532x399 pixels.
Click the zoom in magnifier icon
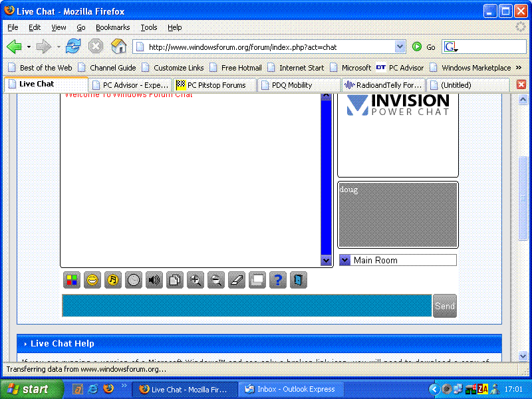[x=196, y=280]
